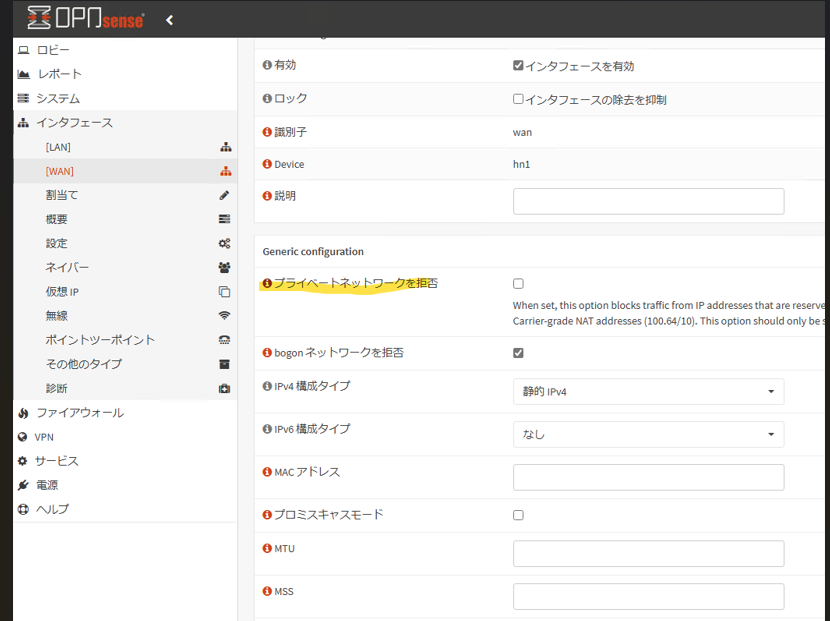This screenshot has height=621, width=830.
Task: Toggle インタフェースの除去を抑制 checkbox
Action: point(518,99)
